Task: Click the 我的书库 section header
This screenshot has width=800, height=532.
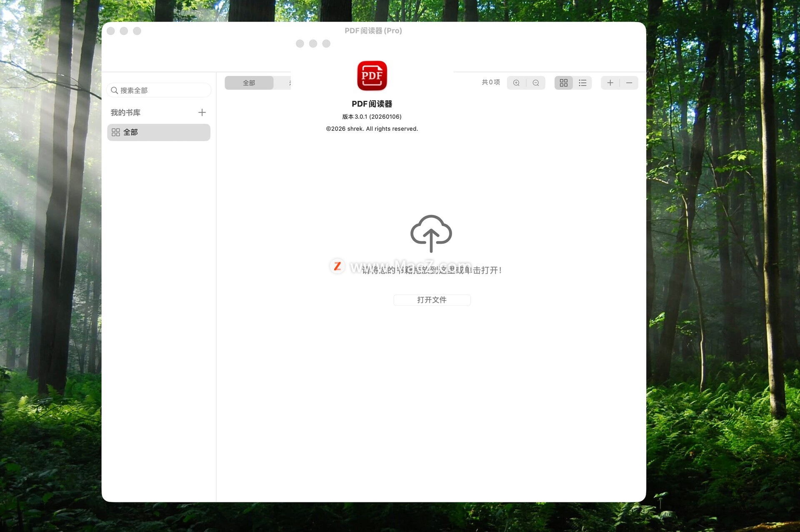Action: click(125, 112)
